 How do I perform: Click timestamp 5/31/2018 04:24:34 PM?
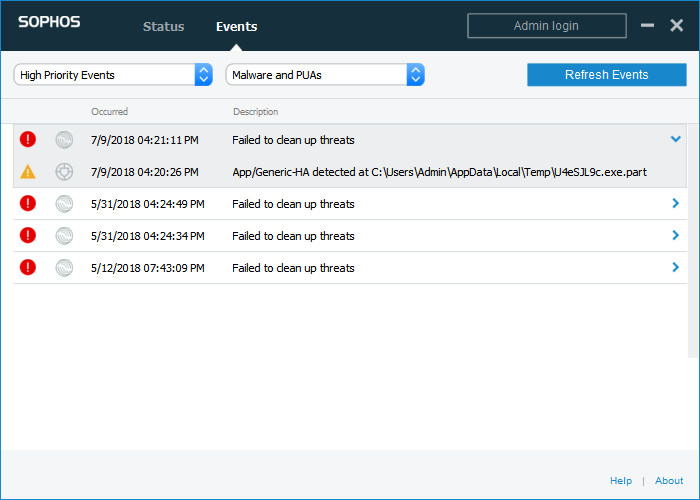tap(148, 236)
